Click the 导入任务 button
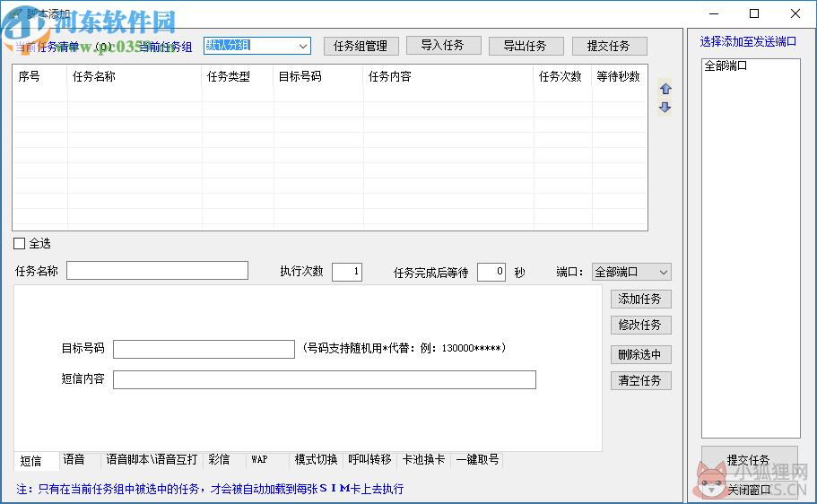817x504 pixels. pyautogui.click(x=443, y=46)
